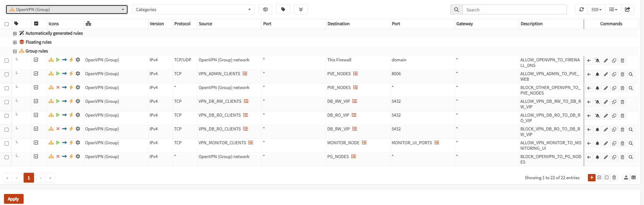The image size is (644, 205).
Task: Go to the previous page arrow
Action: [17, 178]
